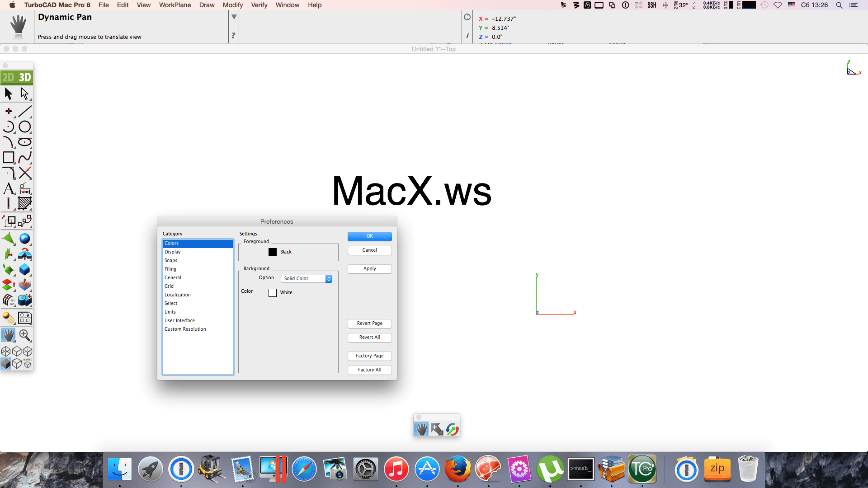Pick the blue Sphere primitive tool
The width and height of the screenshot is (868, 488).
[x=25, y=239]
